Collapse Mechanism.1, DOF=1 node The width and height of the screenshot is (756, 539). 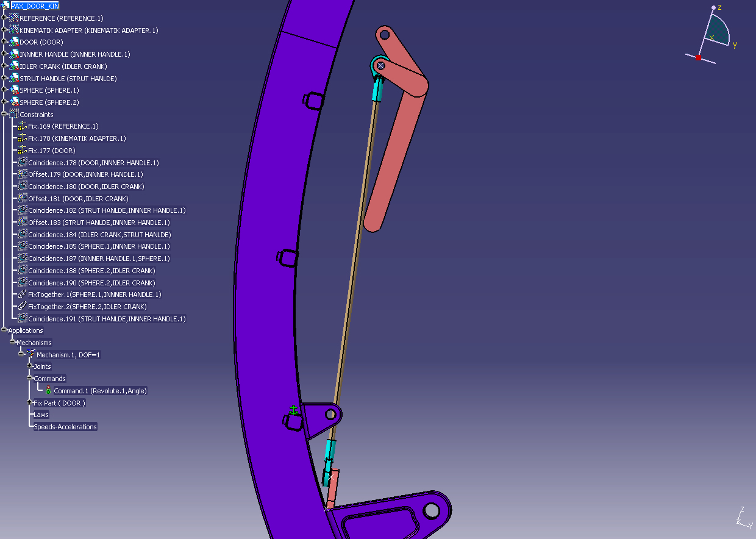pos(21,354)
